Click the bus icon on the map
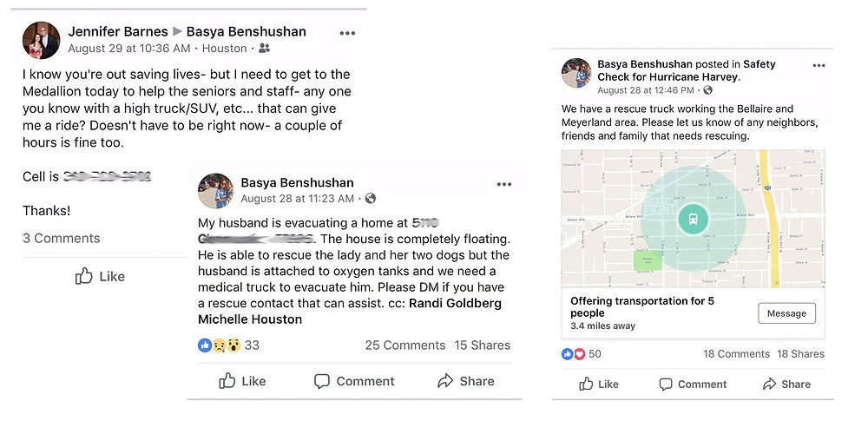868x434 pixels. (694, 219)
